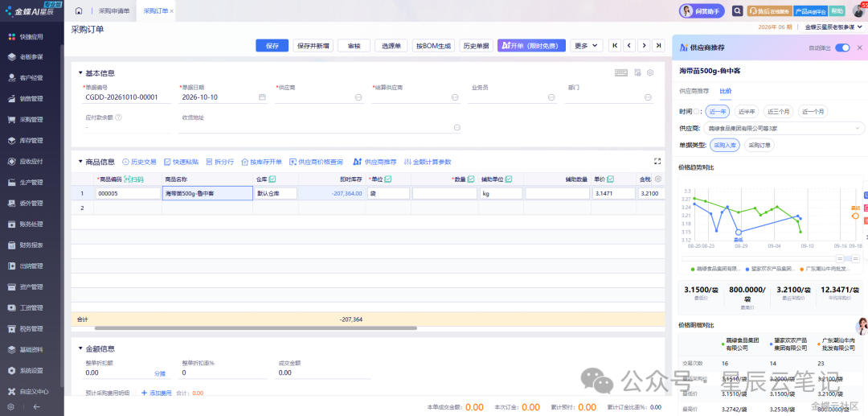The width and height of the screenshot is (868, 416).
Task: Toggle 自动弹出 switch off
Action: [x=842, y=48]
